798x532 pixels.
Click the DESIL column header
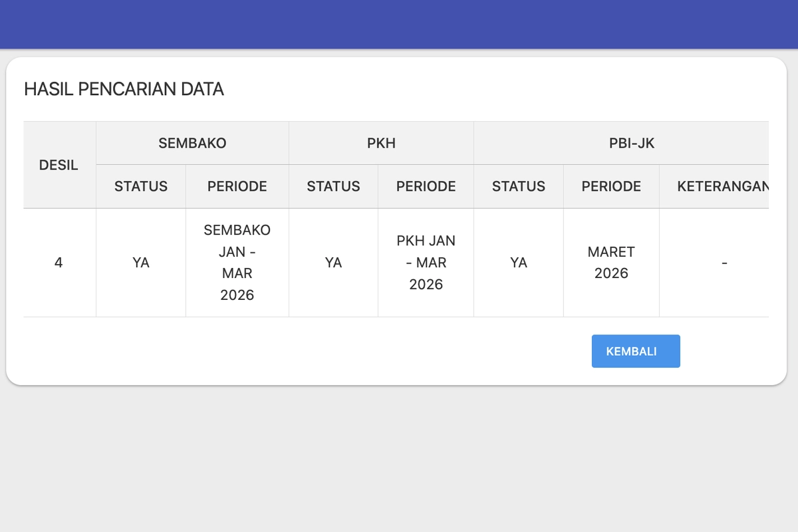[x=59, y=165]
